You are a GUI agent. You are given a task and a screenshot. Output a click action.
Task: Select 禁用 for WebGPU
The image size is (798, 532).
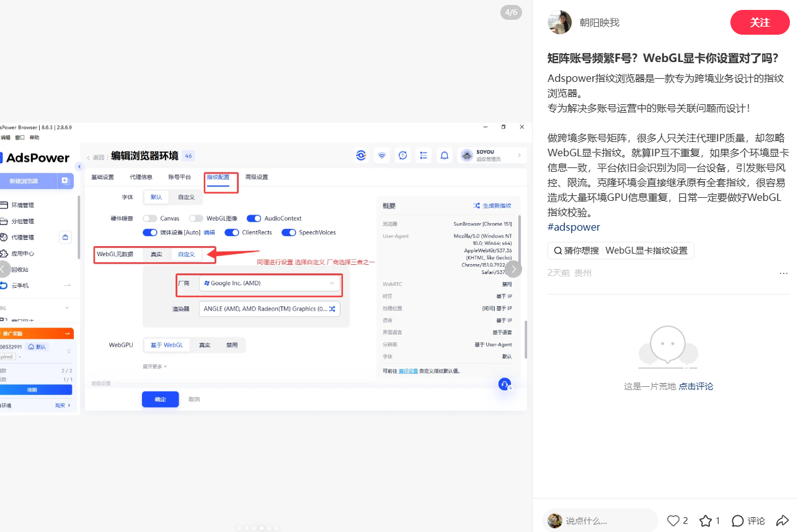click(x=232, y=345)
